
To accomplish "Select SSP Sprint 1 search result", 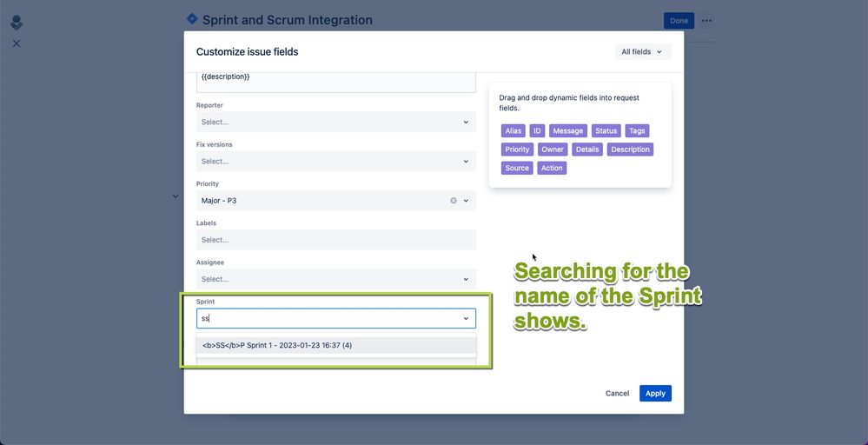I will pyautogui.click(x=336, y=345).
